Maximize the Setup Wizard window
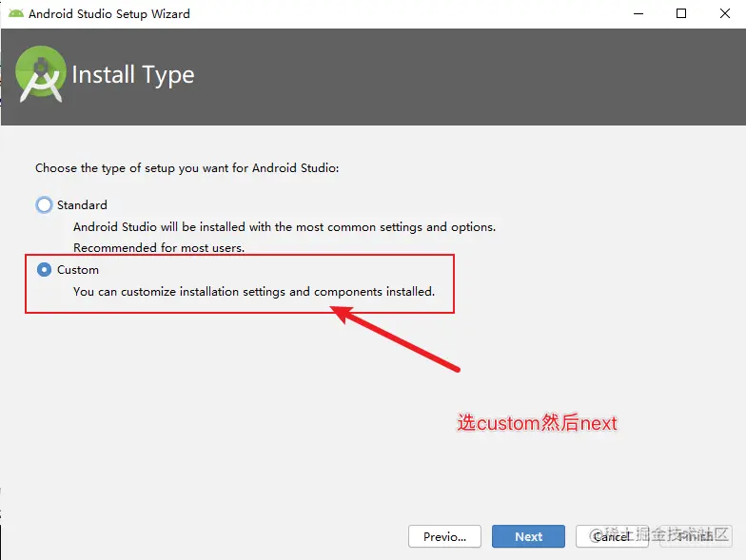The height and width of the screenshot is (560, 746). click(x=681, y=13)
